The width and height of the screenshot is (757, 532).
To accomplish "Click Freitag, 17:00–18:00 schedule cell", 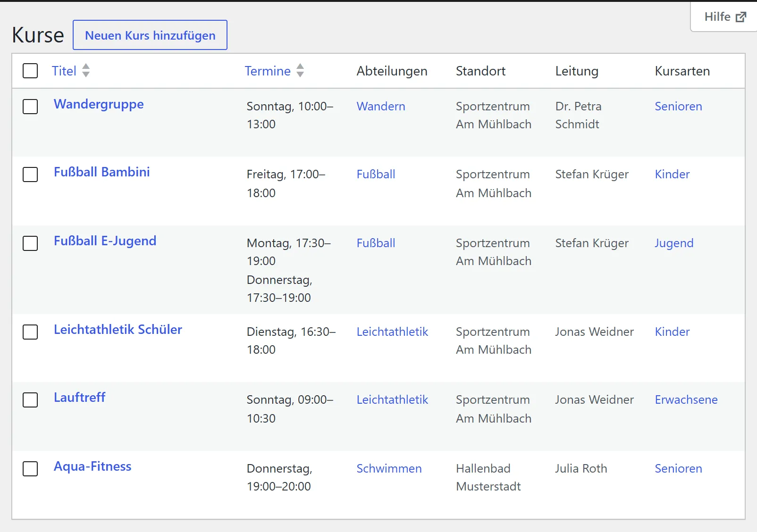I will click(x=286, y=183).
